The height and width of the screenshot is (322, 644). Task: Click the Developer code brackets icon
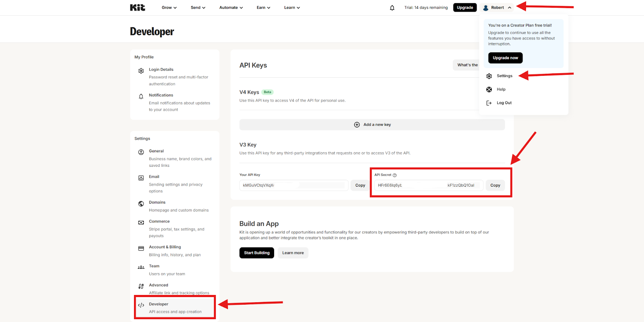(141, 305)
